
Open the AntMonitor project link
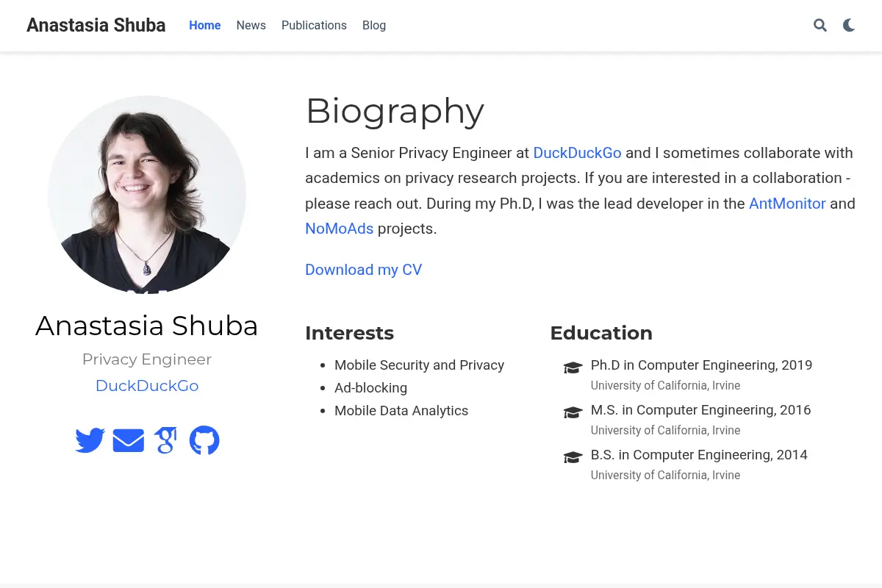[787, 204]
